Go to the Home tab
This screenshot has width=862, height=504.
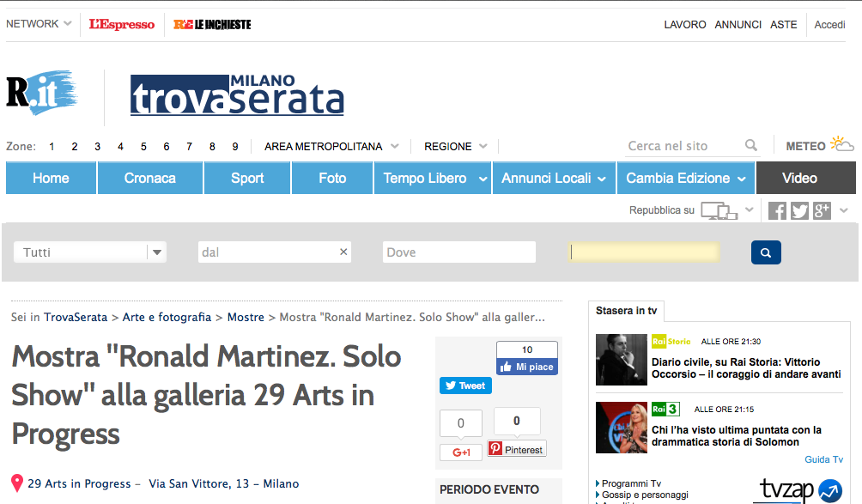52,178
